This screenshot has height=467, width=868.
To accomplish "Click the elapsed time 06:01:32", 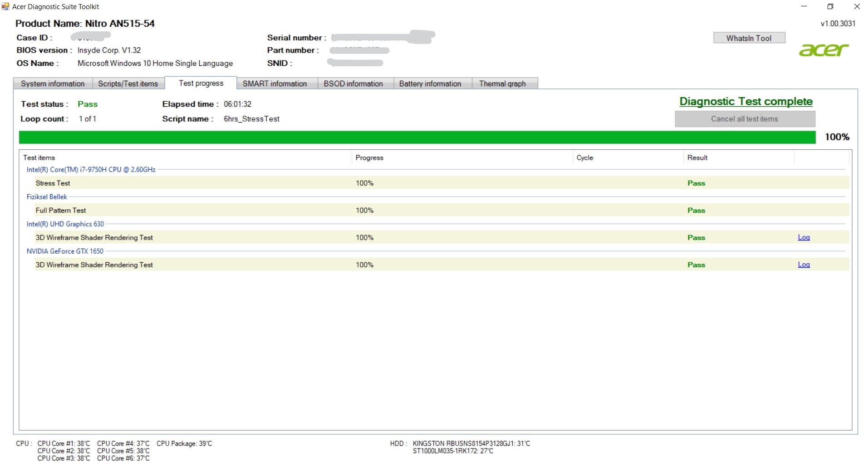I will tap(237, 104).
